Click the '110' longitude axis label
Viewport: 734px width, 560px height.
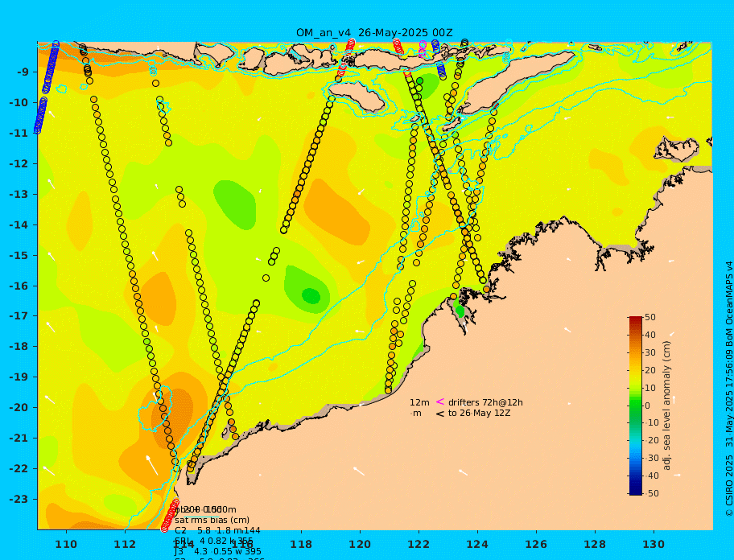(x=67, y=544)
